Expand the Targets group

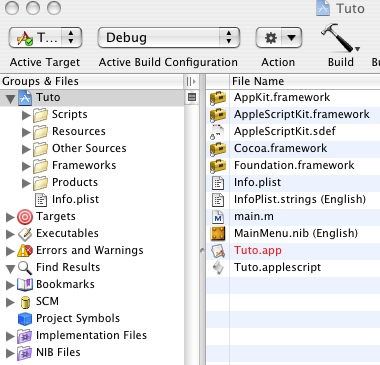pos(10,217)
